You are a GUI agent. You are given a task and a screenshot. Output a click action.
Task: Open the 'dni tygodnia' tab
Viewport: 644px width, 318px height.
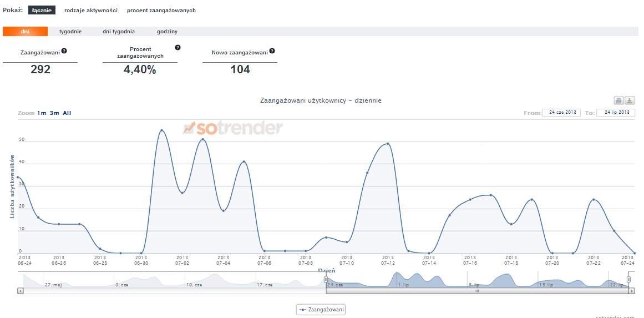(119, 32)
